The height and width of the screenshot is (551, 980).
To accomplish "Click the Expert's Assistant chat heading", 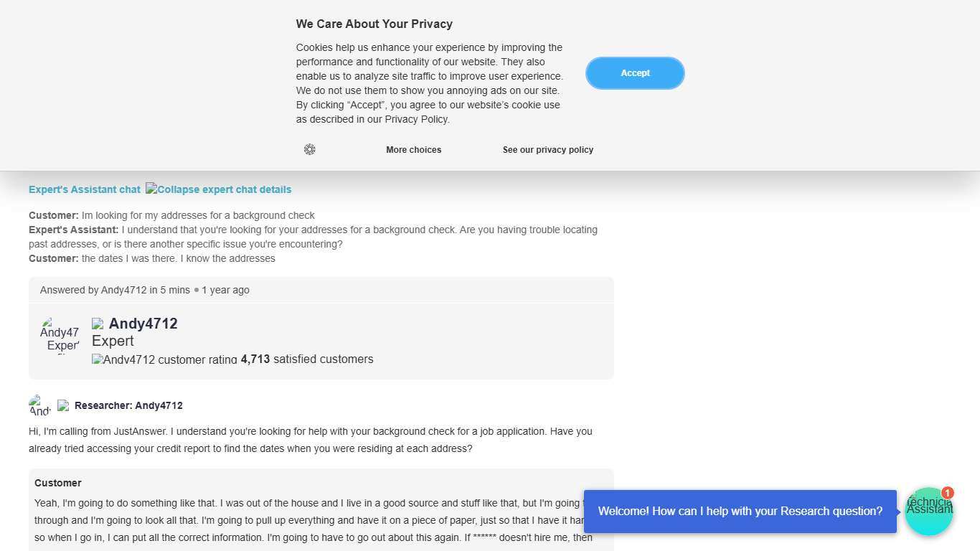I will (85, 189).
